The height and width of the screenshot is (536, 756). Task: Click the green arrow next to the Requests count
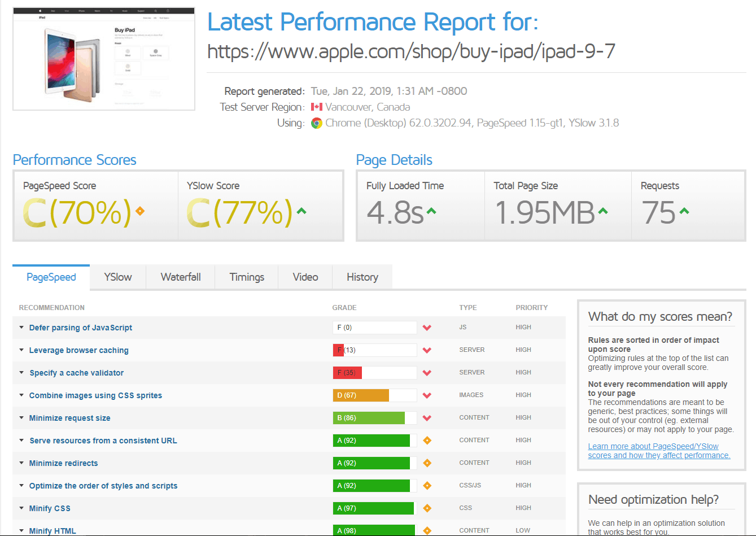point(685,211)
